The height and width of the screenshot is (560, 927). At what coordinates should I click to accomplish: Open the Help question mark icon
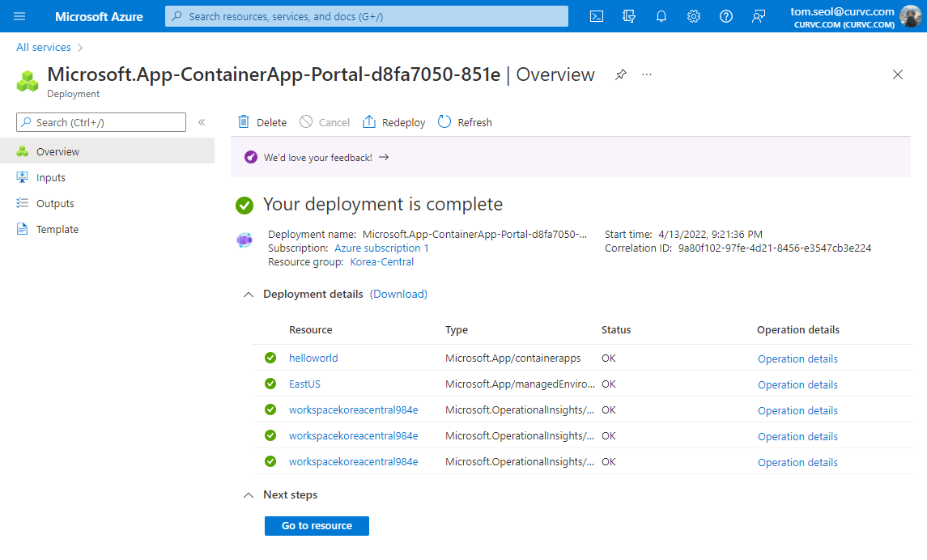pos(726,16)
